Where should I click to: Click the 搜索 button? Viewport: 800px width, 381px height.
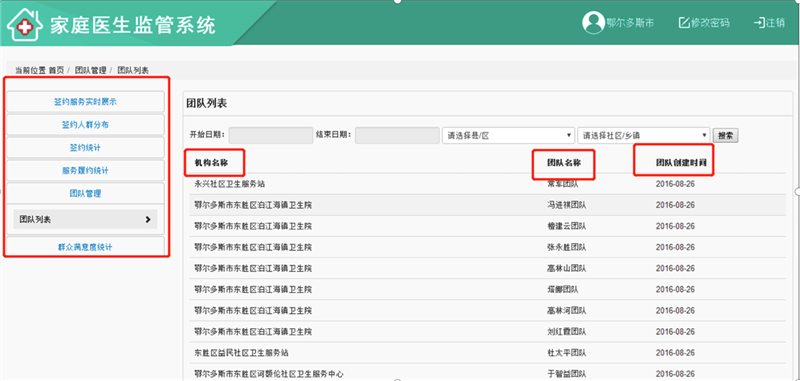[726, 136]
